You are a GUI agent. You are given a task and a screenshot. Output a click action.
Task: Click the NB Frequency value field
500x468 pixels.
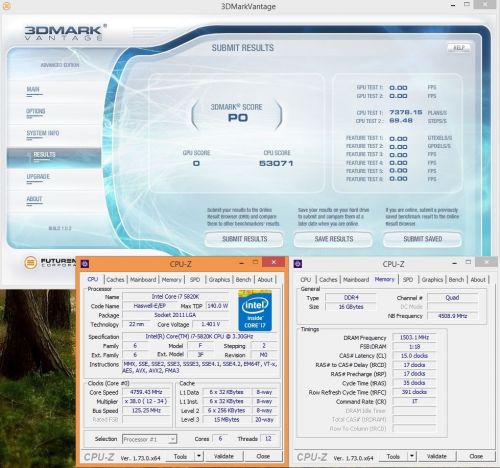click(x=452, y=316)
